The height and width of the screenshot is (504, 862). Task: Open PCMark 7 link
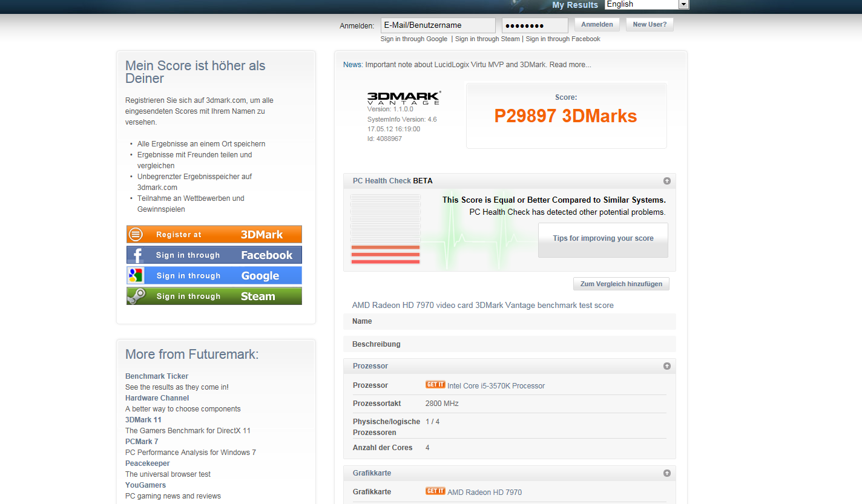(x=142, y=442)
